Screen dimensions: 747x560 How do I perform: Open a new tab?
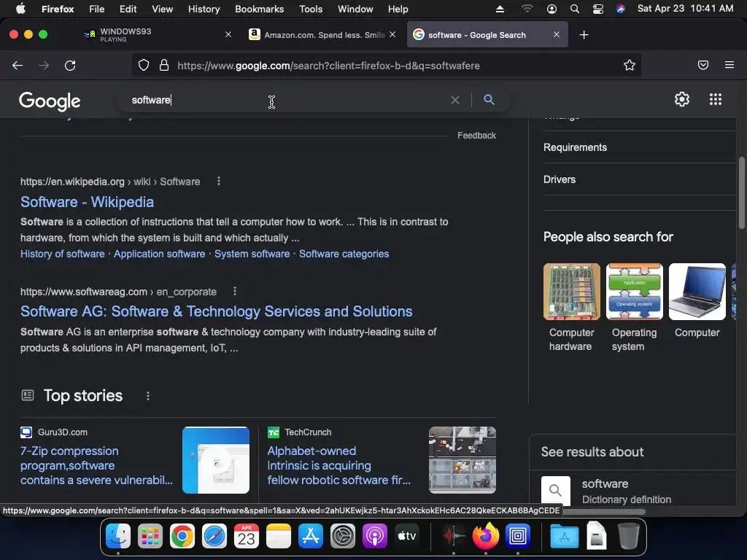(584, 35)
